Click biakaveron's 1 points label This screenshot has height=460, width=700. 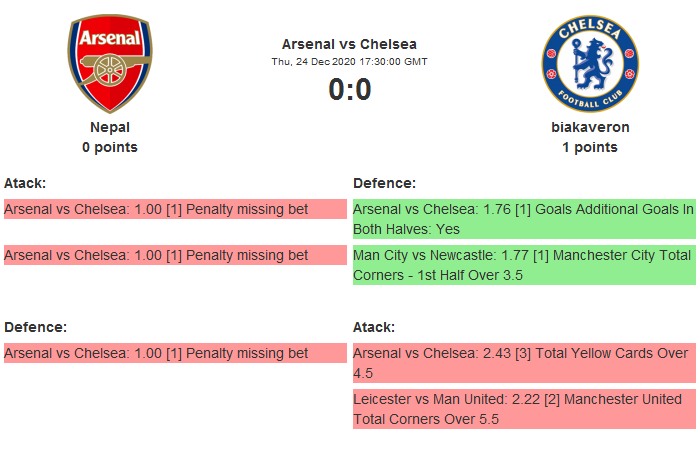(590, 147)
